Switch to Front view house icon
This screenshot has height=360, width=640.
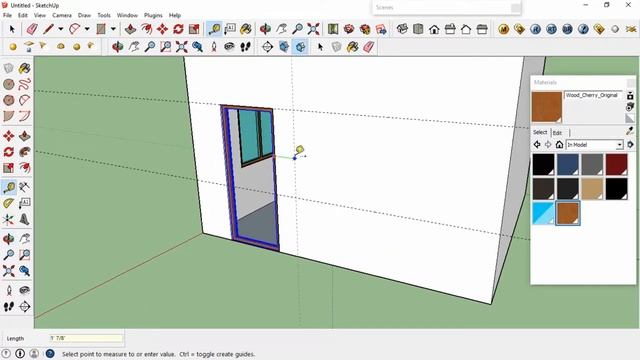pyautogui.click(x=434, y=29)
